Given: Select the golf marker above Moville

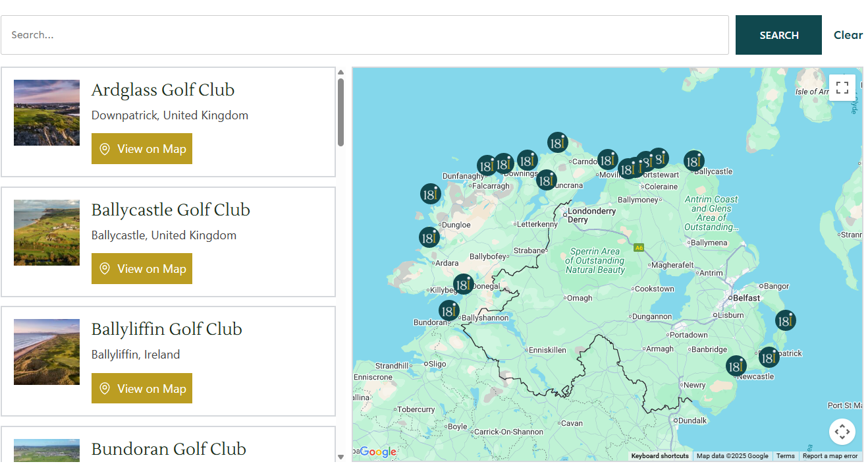Looking at the screenshot, I should [x=608, y=160].
